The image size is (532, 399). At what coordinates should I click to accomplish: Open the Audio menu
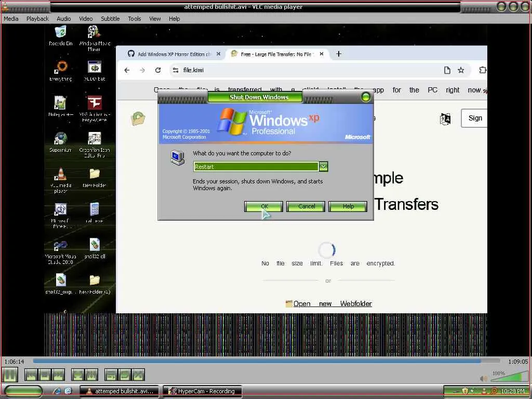(x=64, y=19)
